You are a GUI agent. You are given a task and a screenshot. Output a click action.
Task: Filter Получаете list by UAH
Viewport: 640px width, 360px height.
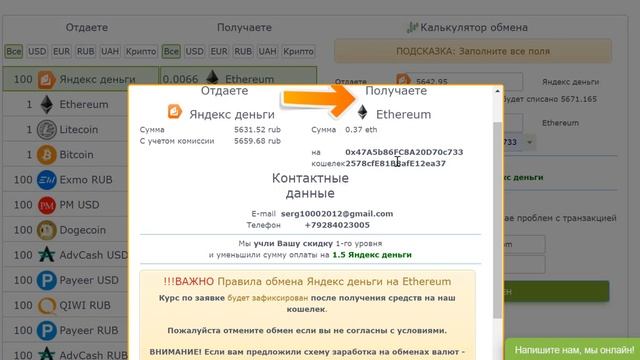click(x=268, y=51)
